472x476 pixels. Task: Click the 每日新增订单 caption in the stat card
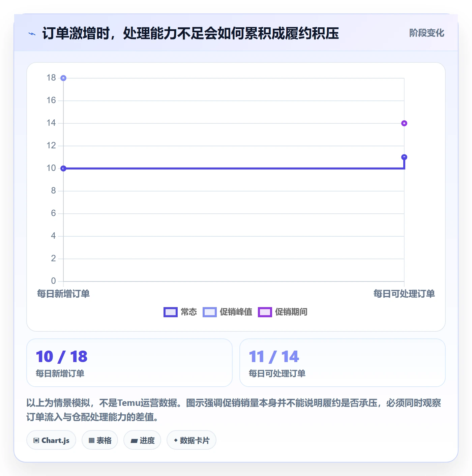[x=60, y=374]
